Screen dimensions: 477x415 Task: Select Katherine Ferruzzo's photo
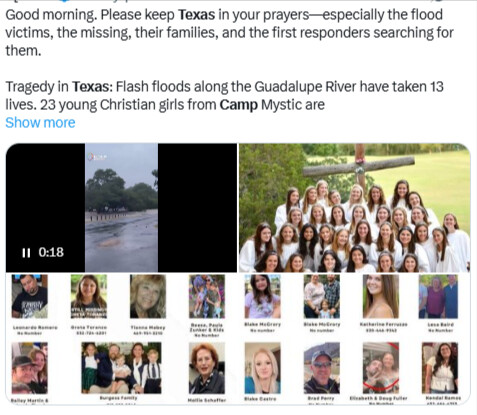381,296
